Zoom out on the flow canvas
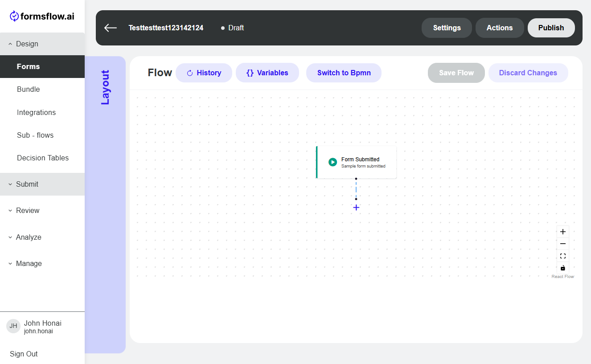 [x=562, y=244]
